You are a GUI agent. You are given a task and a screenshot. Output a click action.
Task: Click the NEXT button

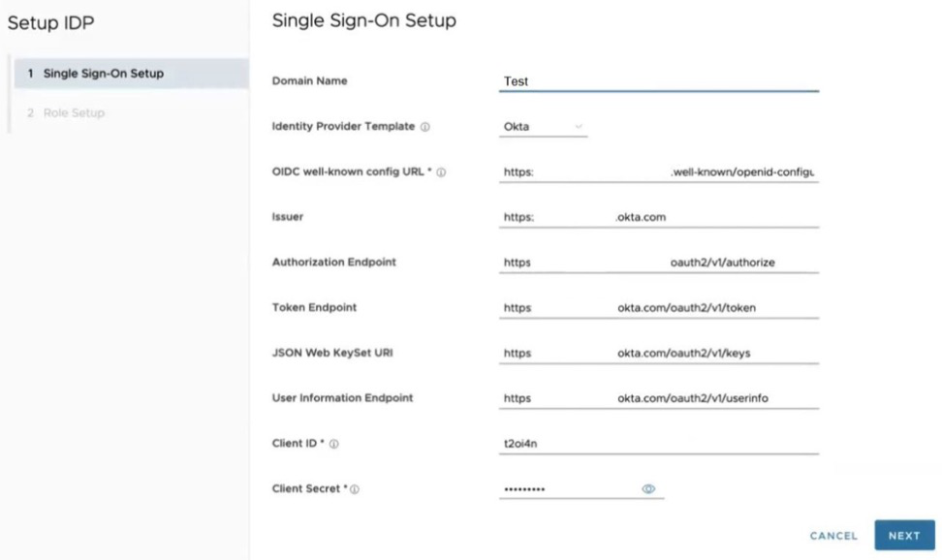click(903, 536)
